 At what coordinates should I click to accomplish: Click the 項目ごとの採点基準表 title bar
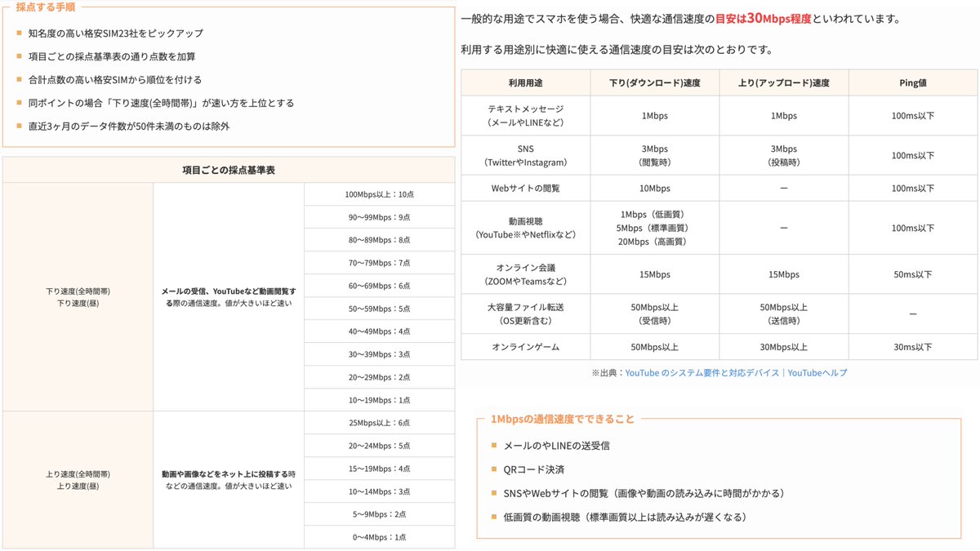(229, 169)
